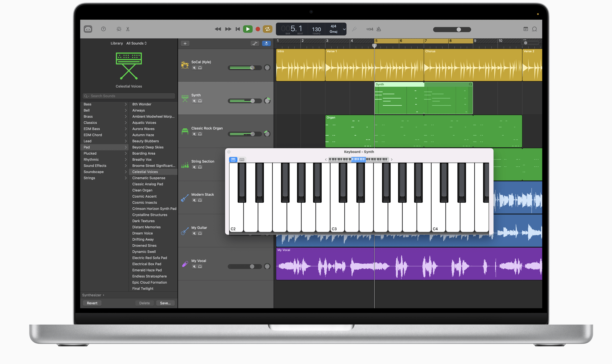The width and height of the screenshot is (612, 364).
Task: Select the Modern Stack guitar icon
Action: (185, 198)
